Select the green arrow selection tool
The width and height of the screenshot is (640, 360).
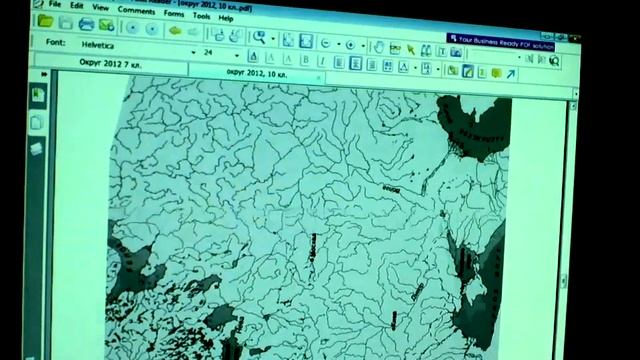click(x=411, y=50)
